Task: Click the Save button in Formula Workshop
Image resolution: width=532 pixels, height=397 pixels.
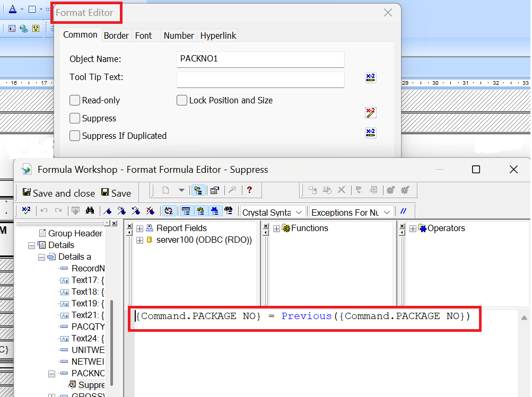Action: 116,193
